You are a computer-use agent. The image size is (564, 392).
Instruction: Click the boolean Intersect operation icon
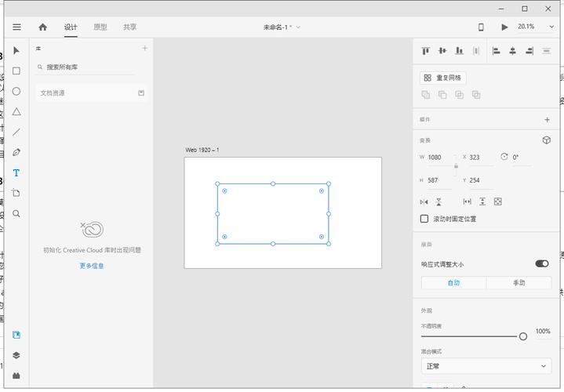[460, 95]
